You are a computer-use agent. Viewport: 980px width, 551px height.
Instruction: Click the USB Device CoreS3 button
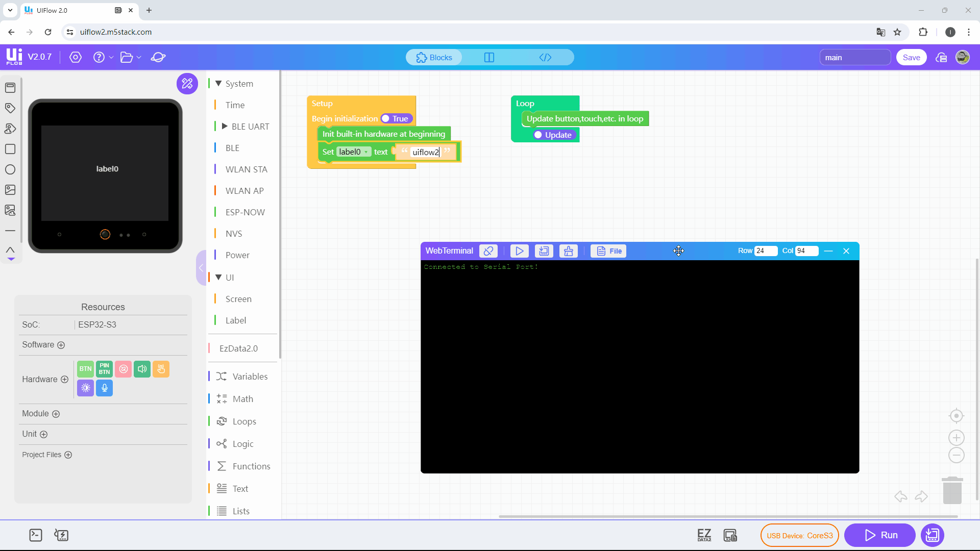[x=799, y=535]
